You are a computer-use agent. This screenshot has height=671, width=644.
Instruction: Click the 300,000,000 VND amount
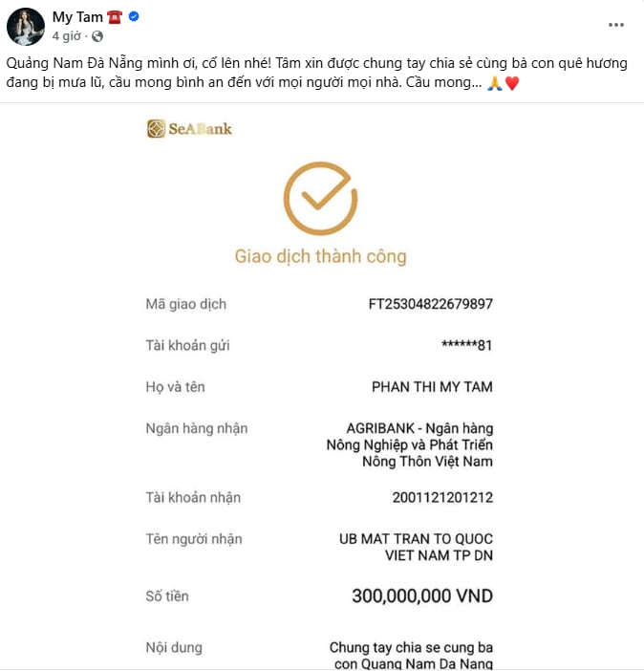(422, 596)
